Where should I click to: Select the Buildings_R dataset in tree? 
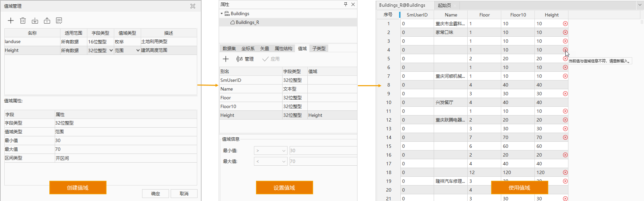tap(247, 22)
